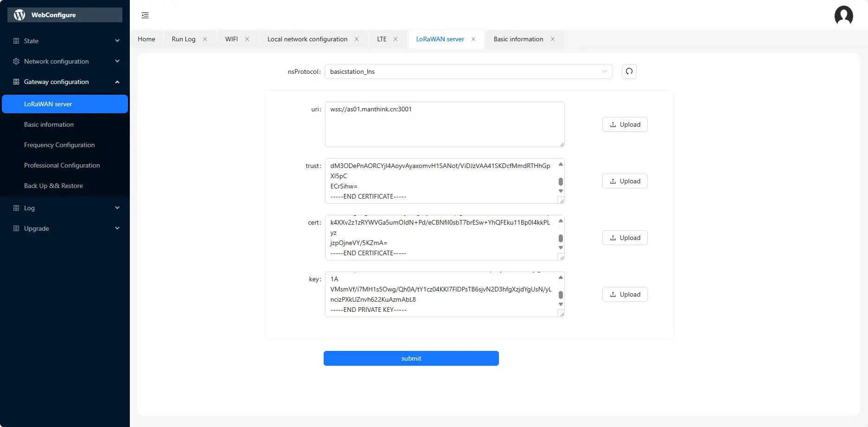Click the Gateway configuration grid icon
The width and height of the screenshot is (868, 427).
16,82
